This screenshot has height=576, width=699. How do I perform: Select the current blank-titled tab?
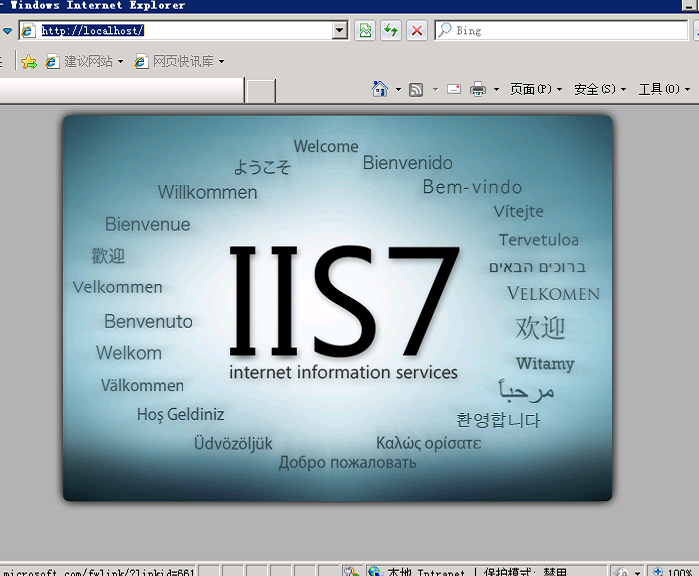coord(121,91)
